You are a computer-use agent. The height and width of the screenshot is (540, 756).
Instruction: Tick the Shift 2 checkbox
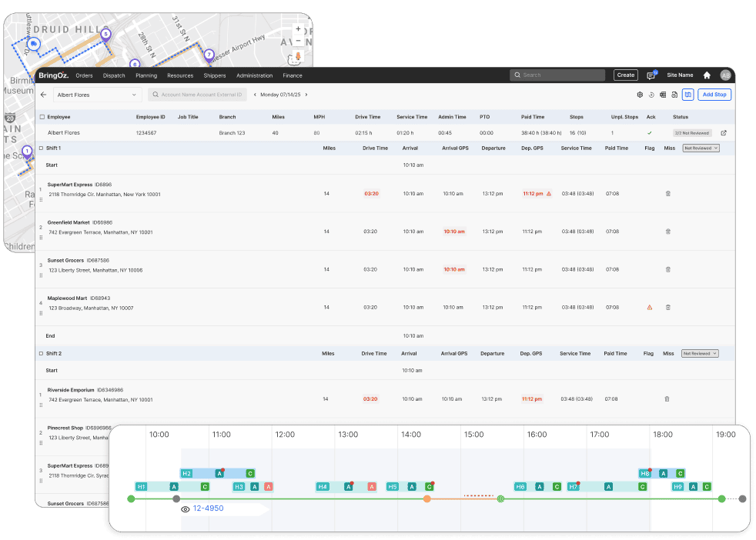click(41, 354)
